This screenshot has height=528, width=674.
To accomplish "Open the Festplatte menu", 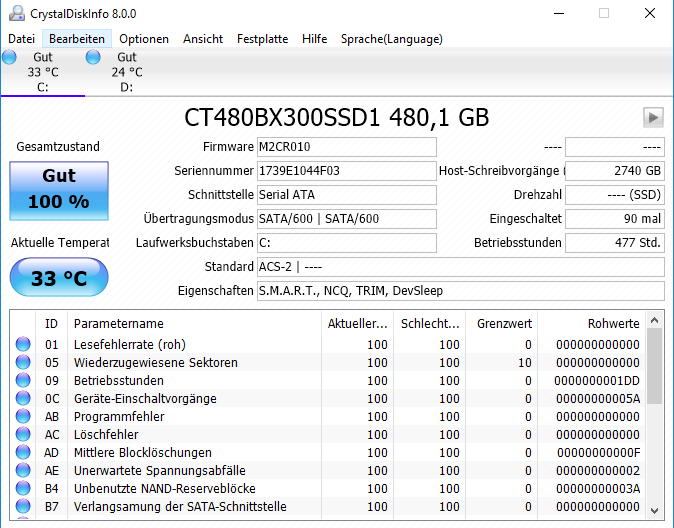I will pyautogui.click(x=263, y=39).
